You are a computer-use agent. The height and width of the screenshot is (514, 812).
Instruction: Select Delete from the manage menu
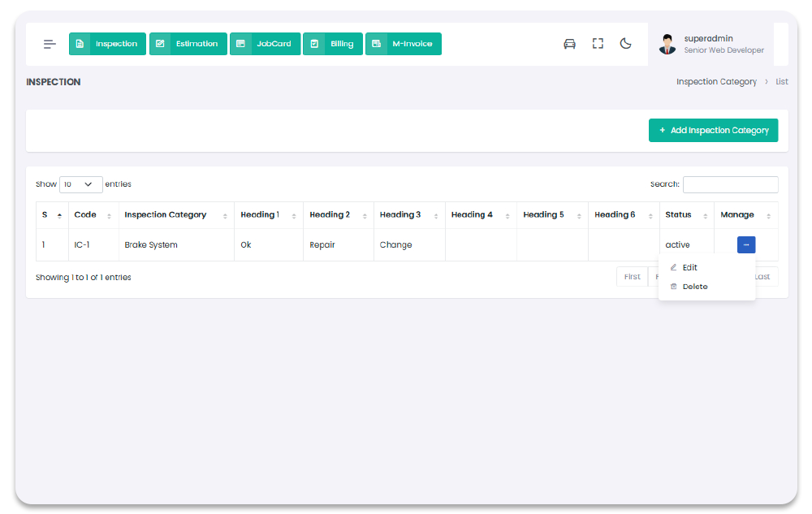click(694, 287)
